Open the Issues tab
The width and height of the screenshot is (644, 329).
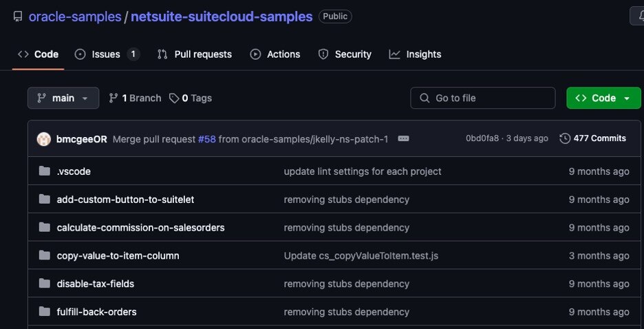coord(107,54)
